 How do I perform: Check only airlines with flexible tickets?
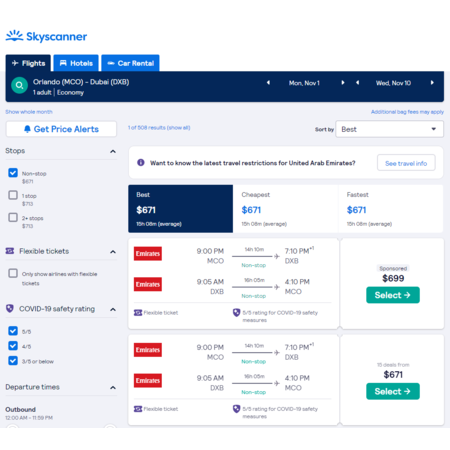13,273
